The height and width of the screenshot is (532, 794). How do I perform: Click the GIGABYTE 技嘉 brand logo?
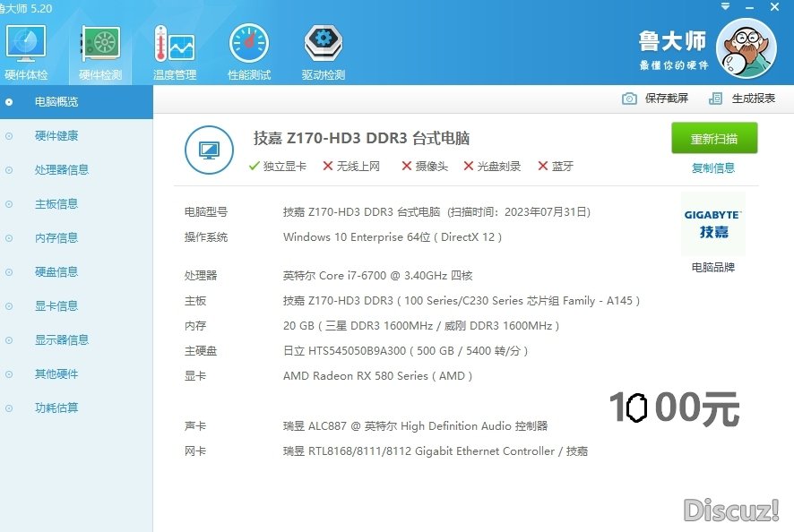tap(713, 224)
